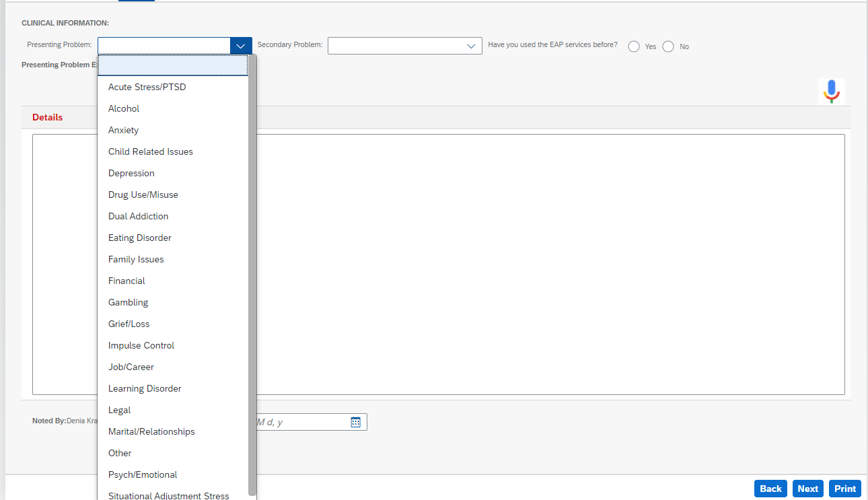This screenshot has width=868, height=500.
Task: Select Anxiety option in dropdown list
Action: tap(123, 130)
